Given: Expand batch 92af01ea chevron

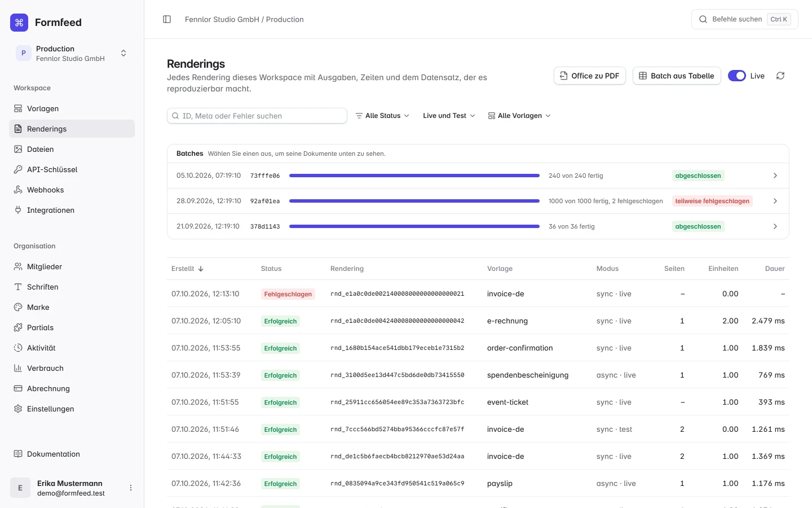Looking at the screenshot, I should tap(775, 201).
